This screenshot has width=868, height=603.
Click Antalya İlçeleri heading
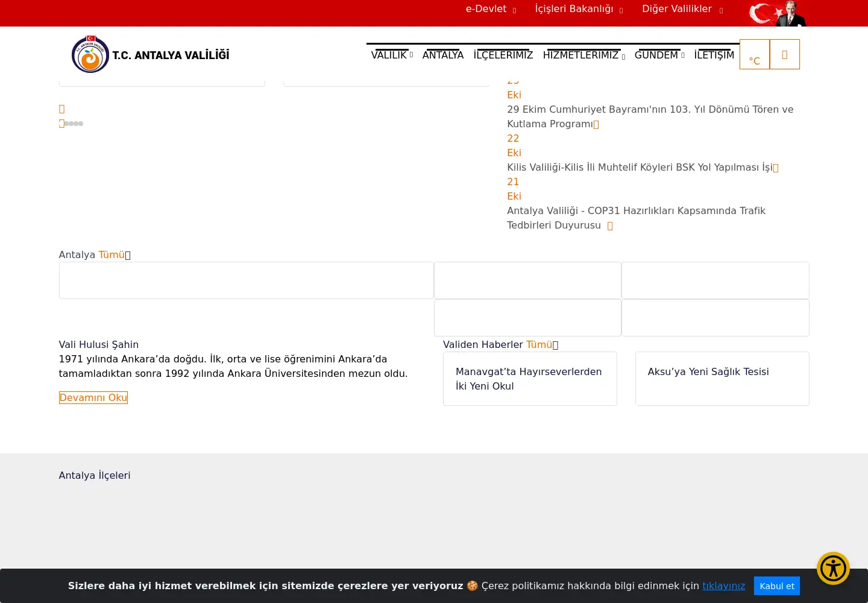tap(95, 476)
